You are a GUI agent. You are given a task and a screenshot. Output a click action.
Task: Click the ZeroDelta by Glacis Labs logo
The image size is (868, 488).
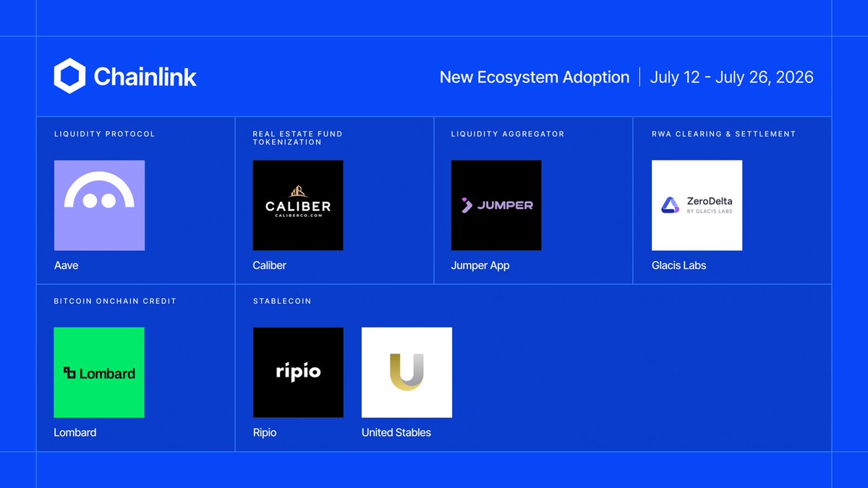click(697, 205)
